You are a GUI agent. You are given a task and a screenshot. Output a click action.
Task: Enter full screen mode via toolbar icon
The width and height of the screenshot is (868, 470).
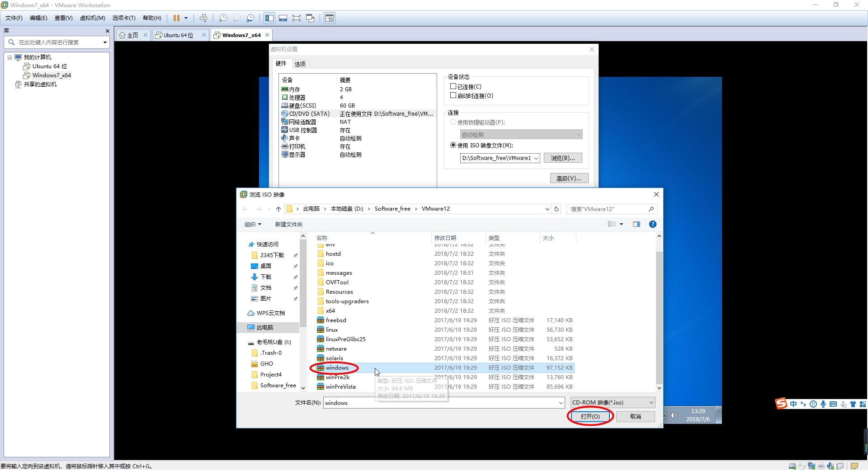297,18
